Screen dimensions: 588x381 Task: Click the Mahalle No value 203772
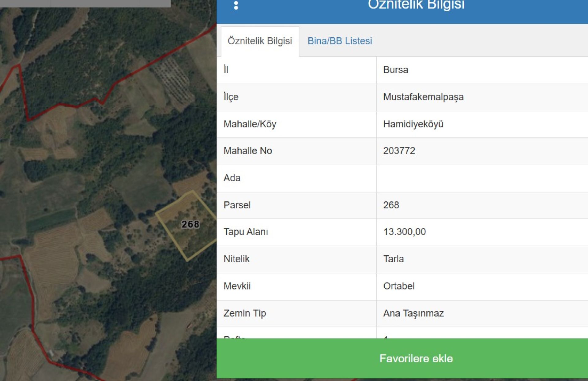tap(399, 151)
